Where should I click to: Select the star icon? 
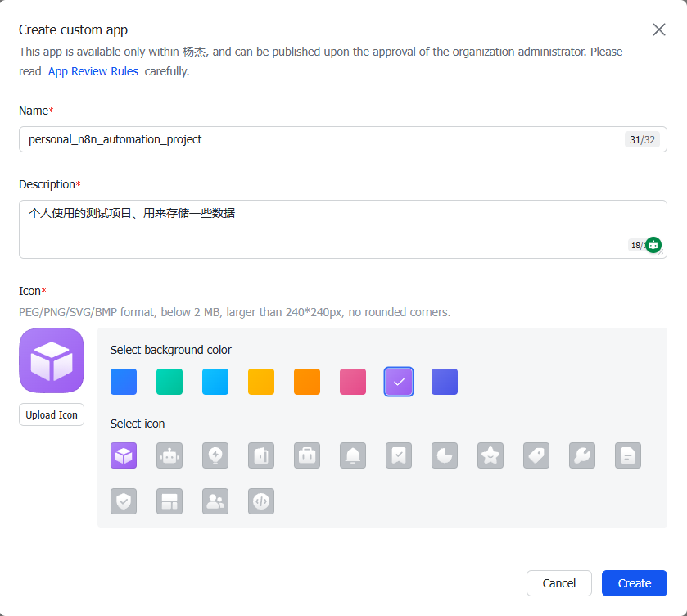490,455
